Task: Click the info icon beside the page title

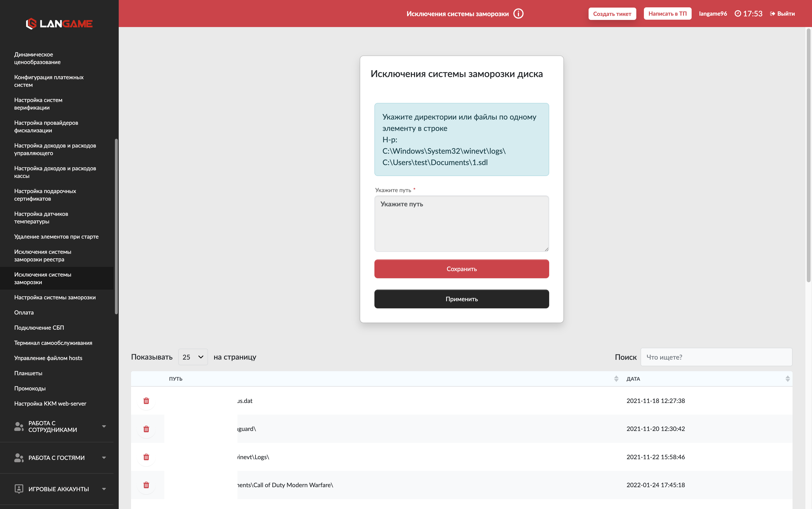Action: coord(518,14)
